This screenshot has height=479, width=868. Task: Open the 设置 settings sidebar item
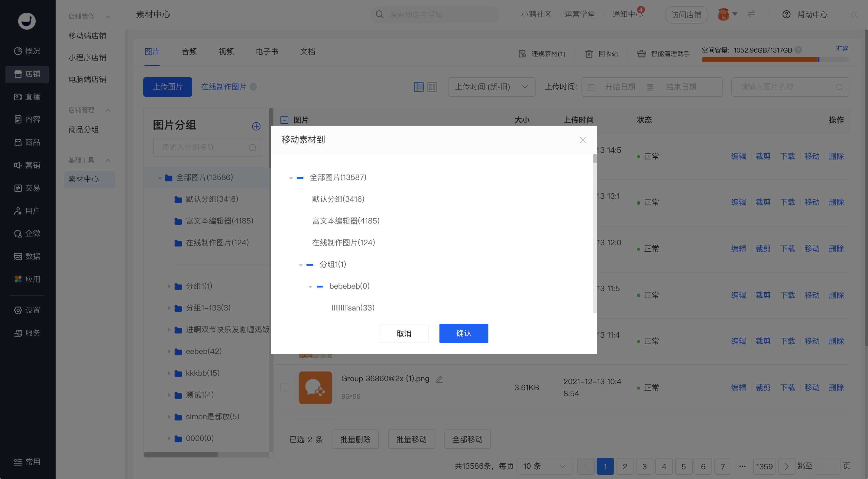27,310
